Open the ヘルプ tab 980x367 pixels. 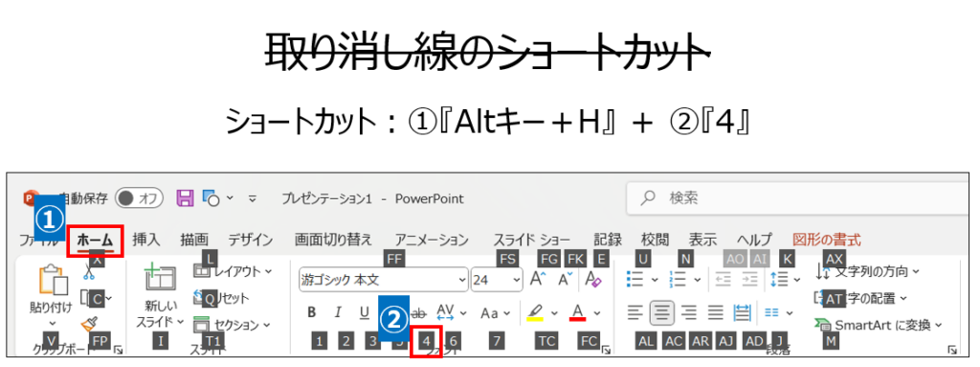click(754, 240)
